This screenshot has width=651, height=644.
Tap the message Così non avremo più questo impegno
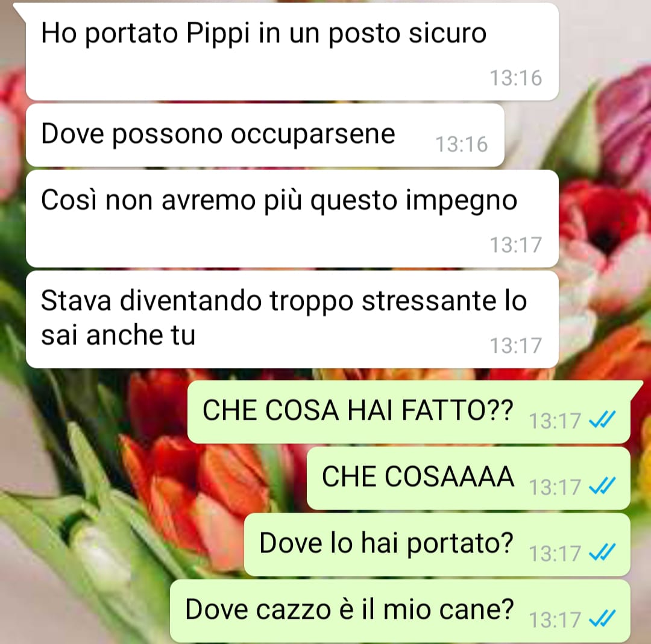pyautogui.click(x=292, y=218)
